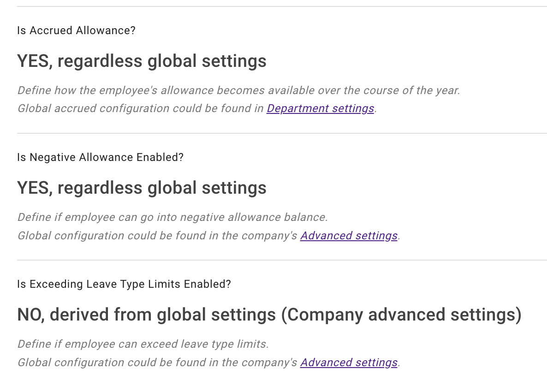Click YES regardless global settings for negative allowance
Screen dimensions: 547x392
(142, 188)
